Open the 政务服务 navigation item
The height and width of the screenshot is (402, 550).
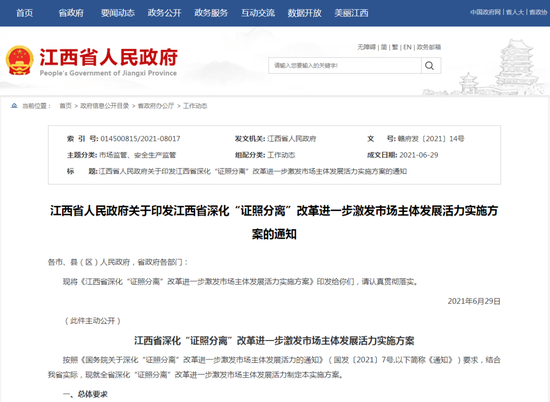pyautogui.click(x=211, y=13)
